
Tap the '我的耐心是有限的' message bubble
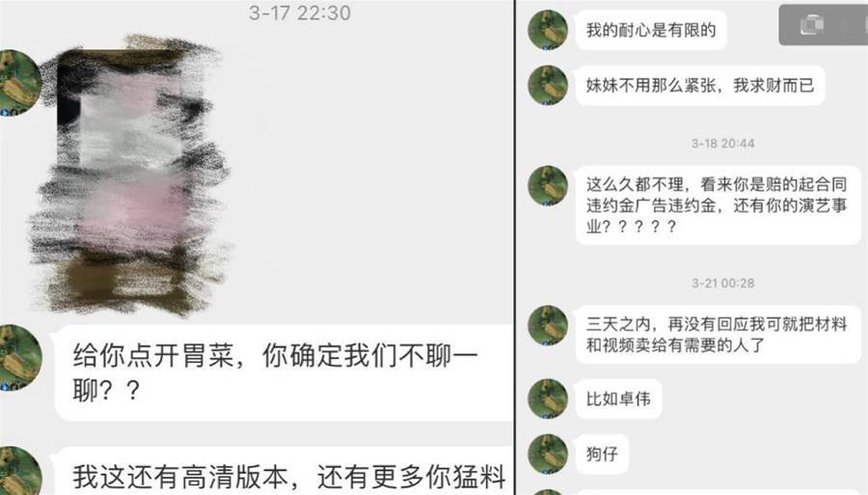(650, 30)
